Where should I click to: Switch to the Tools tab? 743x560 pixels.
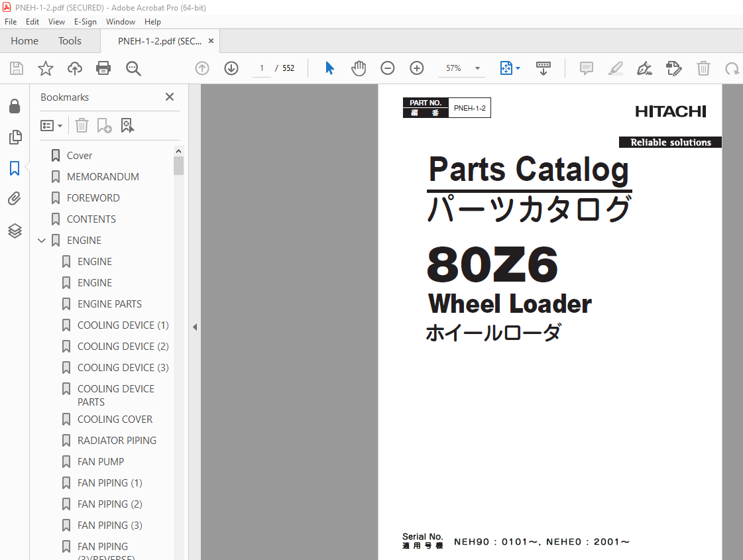70,41
